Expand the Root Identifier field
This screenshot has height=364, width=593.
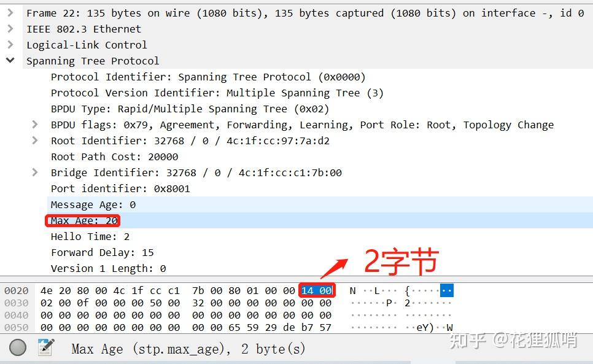[x=35, y=141]
